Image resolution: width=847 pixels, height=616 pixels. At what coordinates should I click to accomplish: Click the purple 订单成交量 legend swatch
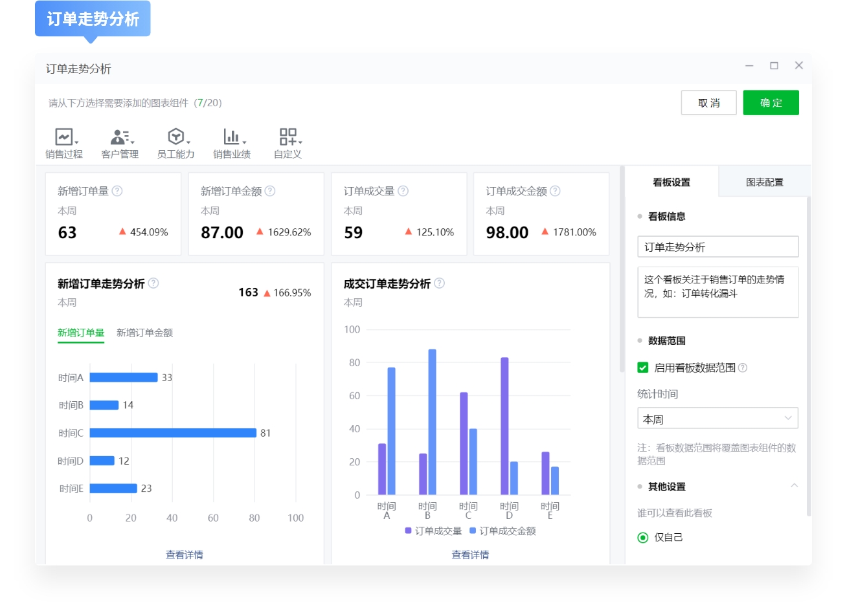(407, 531)
